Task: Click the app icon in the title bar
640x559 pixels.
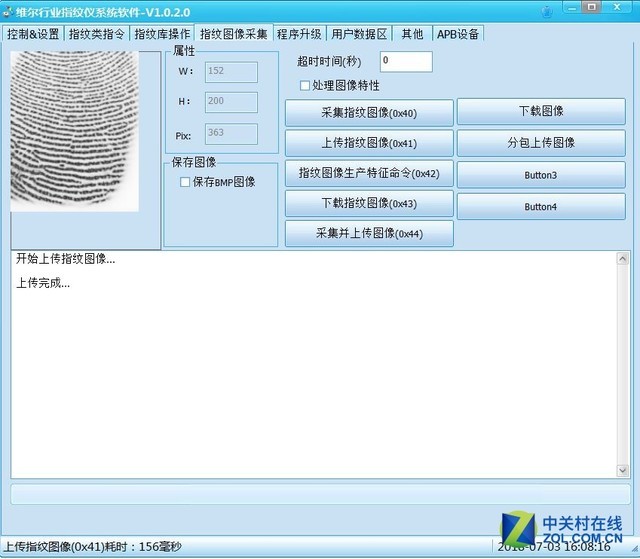Action: click(8, 11)
